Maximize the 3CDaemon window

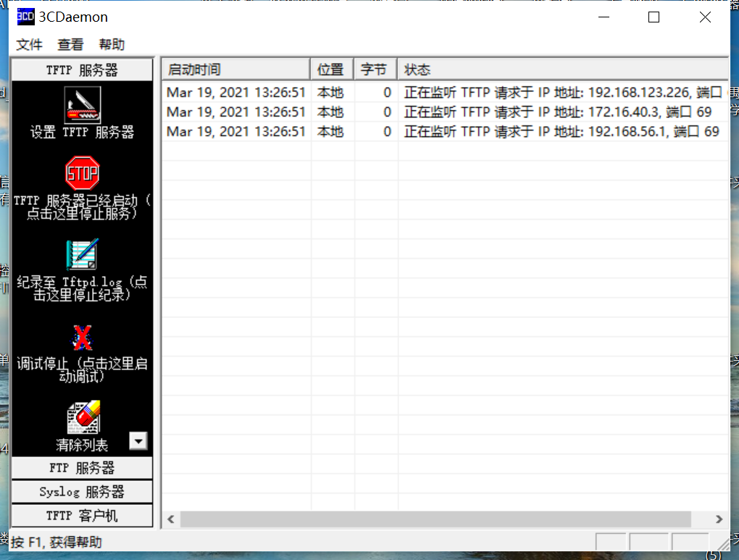(654, 17)
